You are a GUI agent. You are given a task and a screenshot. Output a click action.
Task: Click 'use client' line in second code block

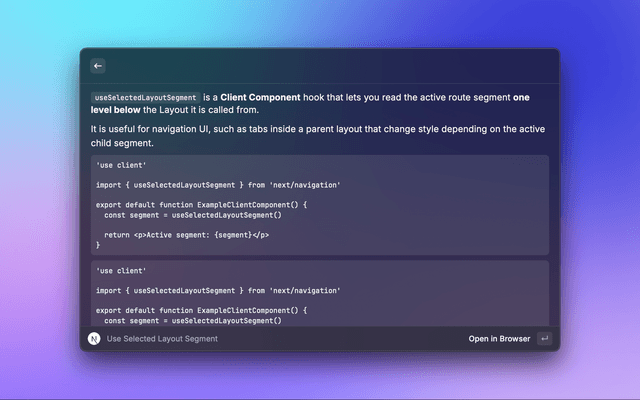point(121,271)
